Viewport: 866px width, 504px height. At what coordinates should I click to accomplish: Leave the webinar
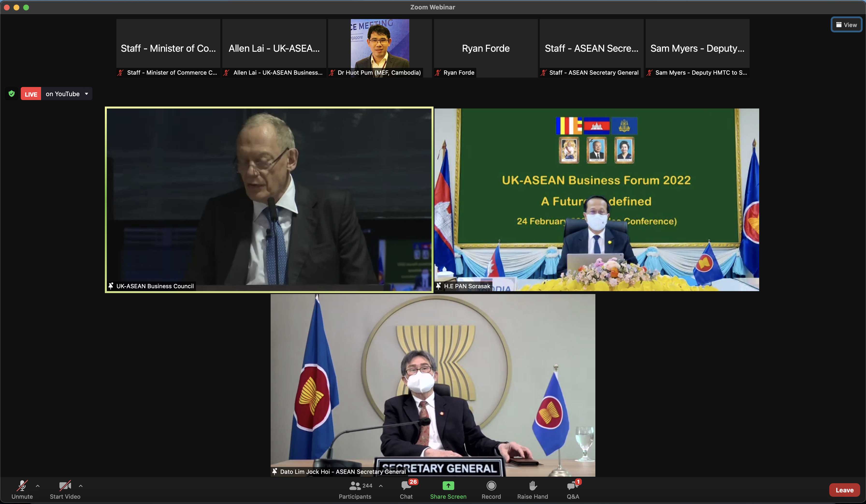coord(844,490)
